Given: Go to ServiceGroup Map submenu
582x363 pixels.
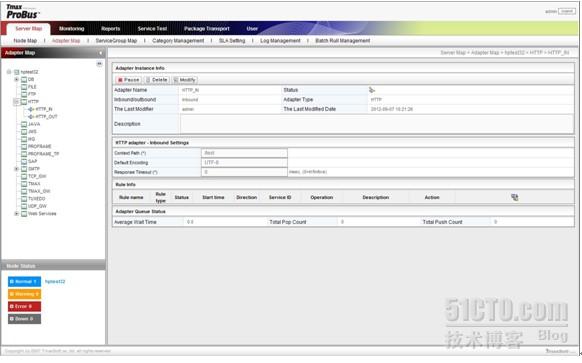Looking at the screenshot, I should (x=116, y=40).
